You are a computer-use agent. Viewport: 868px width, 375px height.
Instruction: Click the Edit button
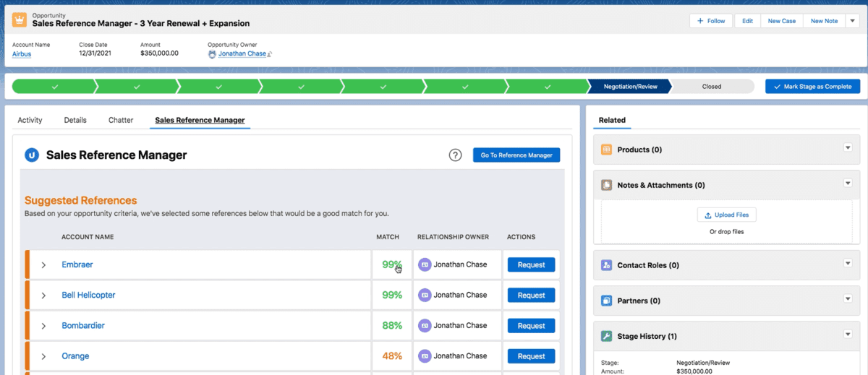747,21
